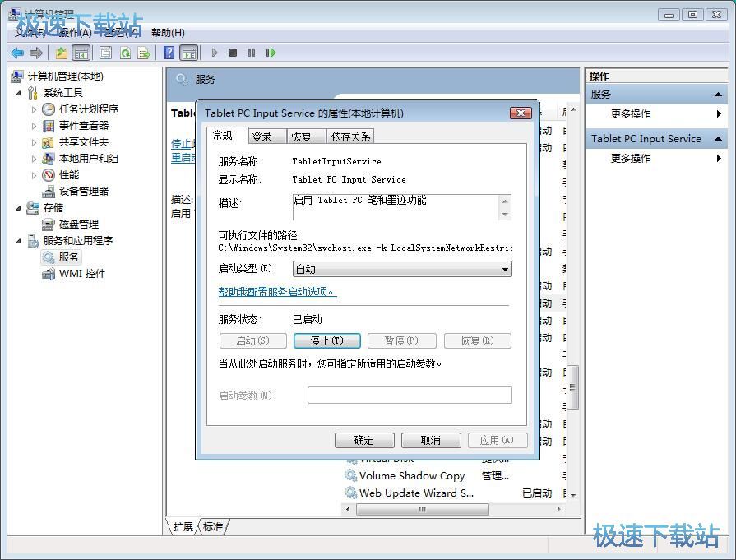
Task: Collapse the 系统工具 tree node
Action: click(18, 93)
